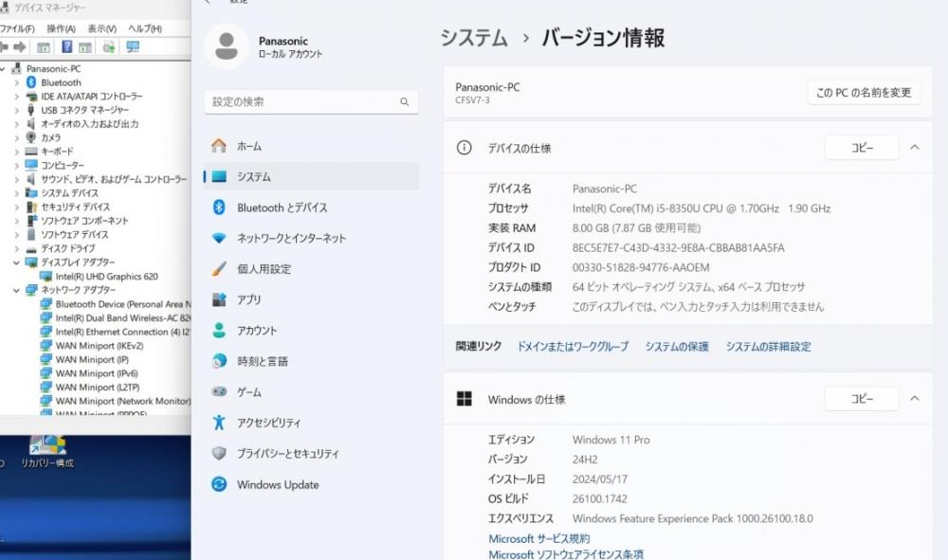
Task: Expand the Bluetooth node in Device Manager
Action: 17,82
